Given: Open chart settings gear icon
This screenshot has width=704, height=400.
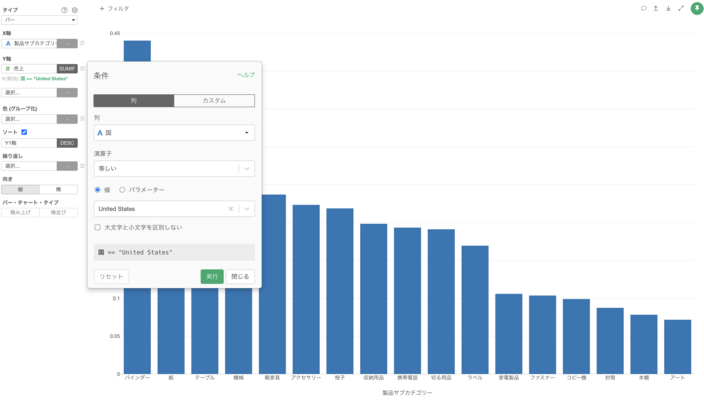Looking at the screenshot, I should point(74,10).
